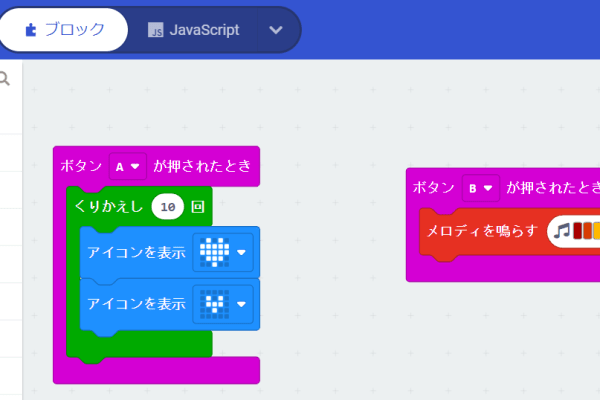
Task: Click the small heart icon preview
Action: click(x=213, y=304)
